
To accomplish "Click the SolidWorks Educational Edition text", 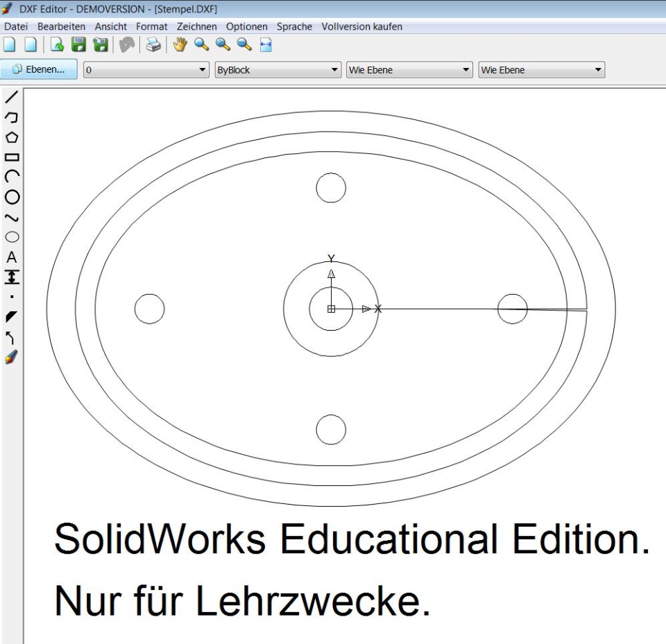I will click(x=352, y=539).
